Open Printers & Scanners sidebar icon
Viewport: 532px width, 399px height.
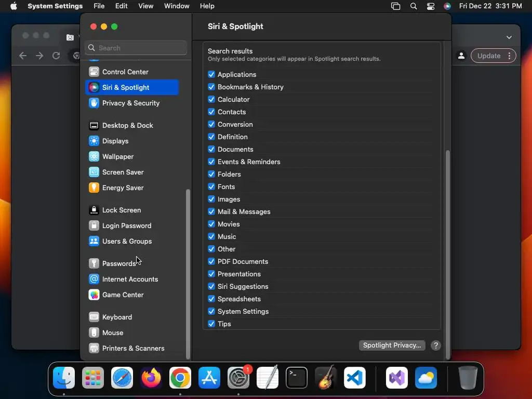(94, 349)
